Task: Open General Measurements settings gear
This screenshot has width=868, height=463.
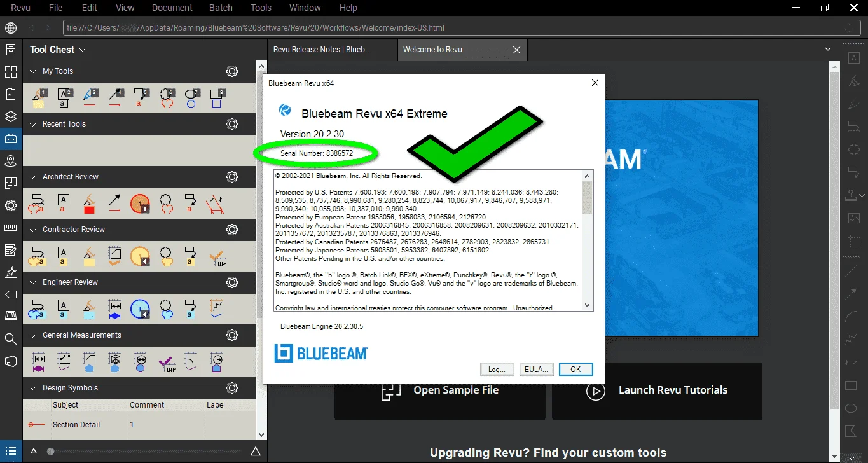Action: tap(232, 335)
